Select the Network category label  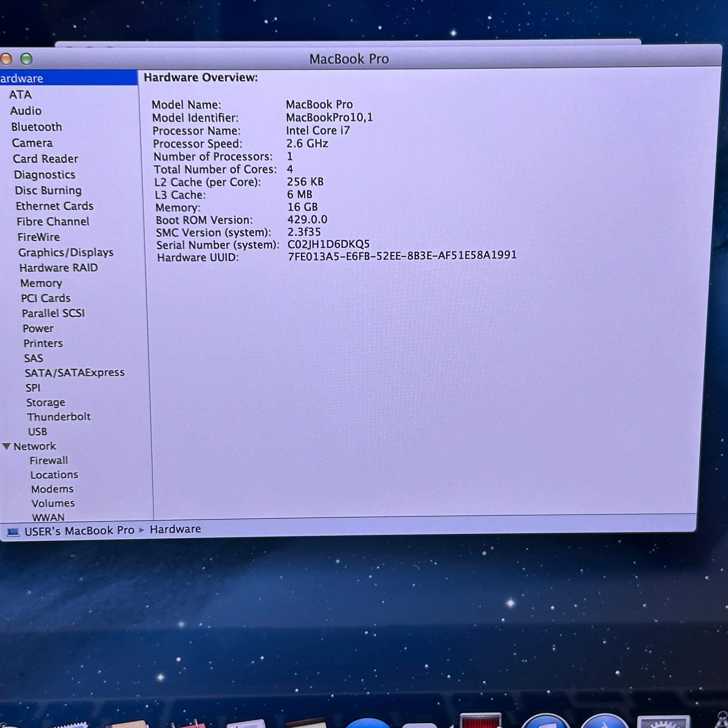tap(35, 447)
